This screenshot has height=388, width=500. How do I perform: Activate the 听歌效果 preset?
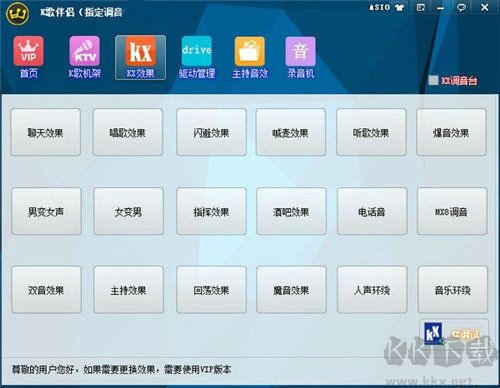coord(371,132)
